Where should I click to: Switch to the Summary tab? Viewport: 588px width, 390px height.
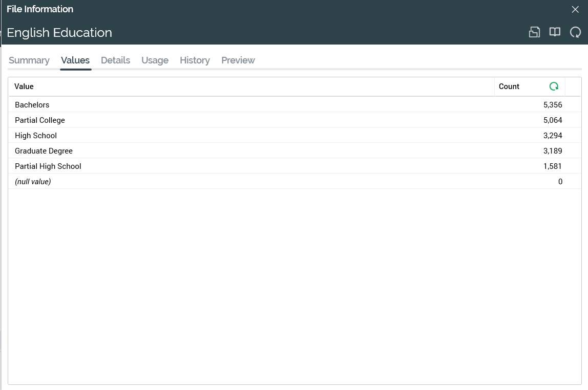[x=29, y=60]
